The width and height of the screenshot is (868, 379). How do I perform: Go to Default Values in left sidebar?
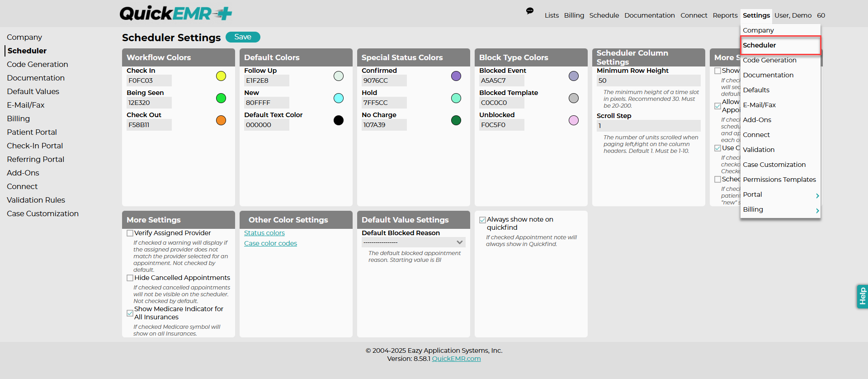click(x=33, y=91)
